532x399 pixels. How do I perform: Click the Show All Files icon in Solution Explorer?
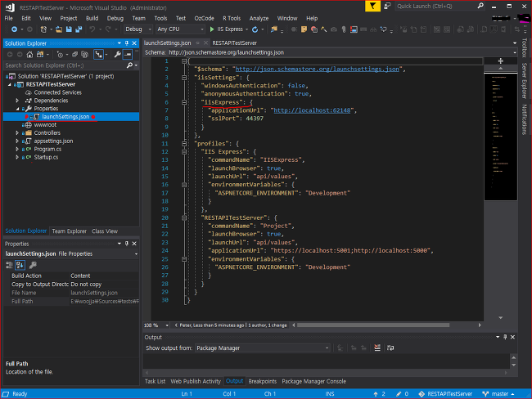point(85,54)
